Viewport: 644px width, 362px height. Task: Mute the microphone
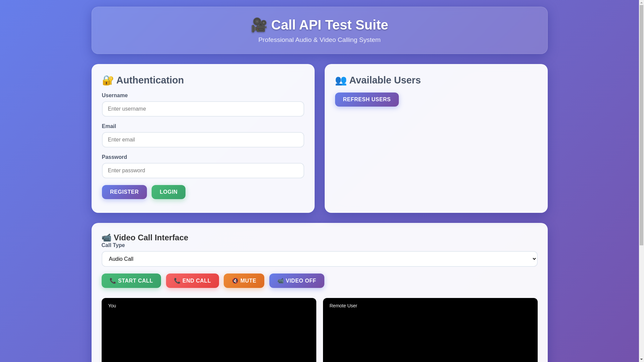point(244,281)
